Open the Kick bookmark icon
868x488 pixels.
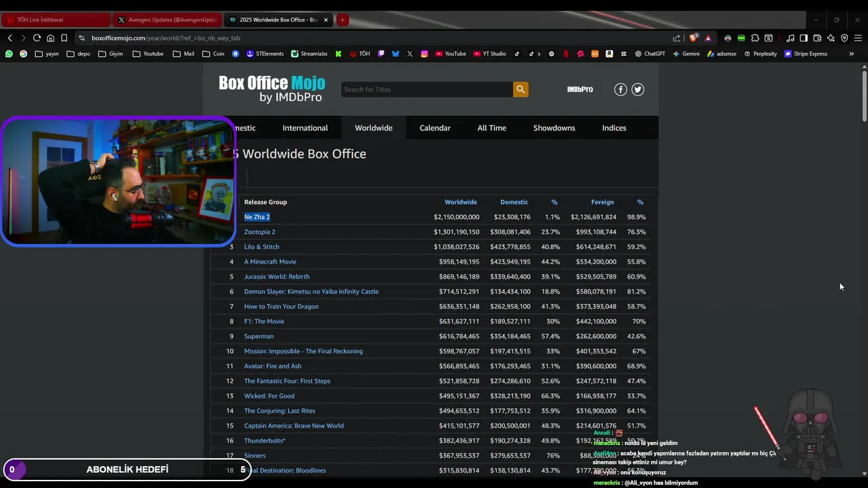point(338,54)
